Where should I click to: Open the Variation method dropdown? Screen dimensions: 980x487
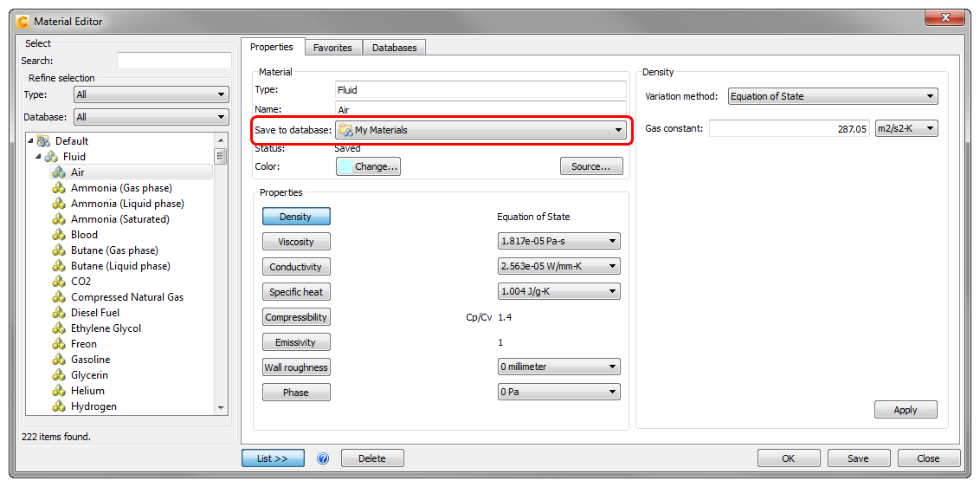pyautogui.click(x=833, y=96)
